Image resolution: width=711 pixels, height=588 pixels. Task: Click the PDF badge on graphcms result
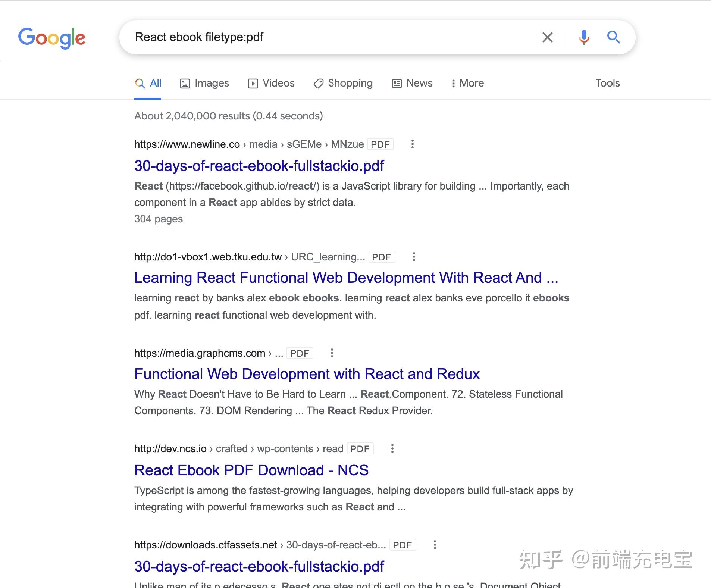click(x=300, y=353)
